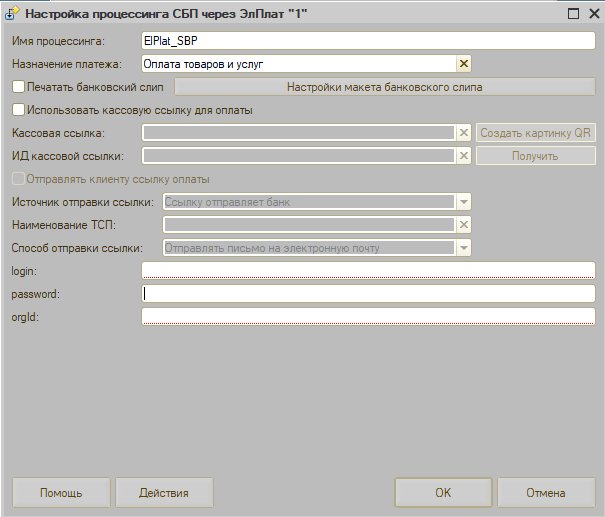Focus the orgId text field

point(369,317)
